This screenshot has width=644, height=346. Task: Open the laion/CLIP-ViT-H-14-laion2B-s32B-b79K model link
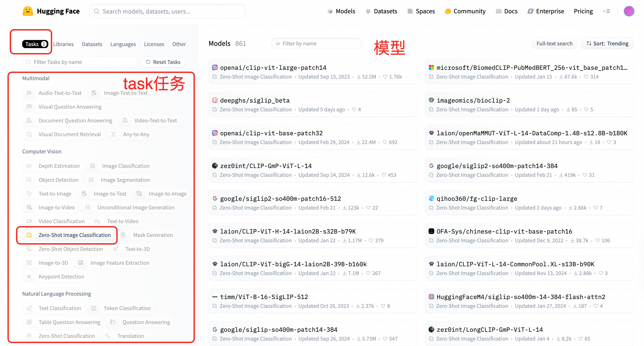(x=288, y=231)
